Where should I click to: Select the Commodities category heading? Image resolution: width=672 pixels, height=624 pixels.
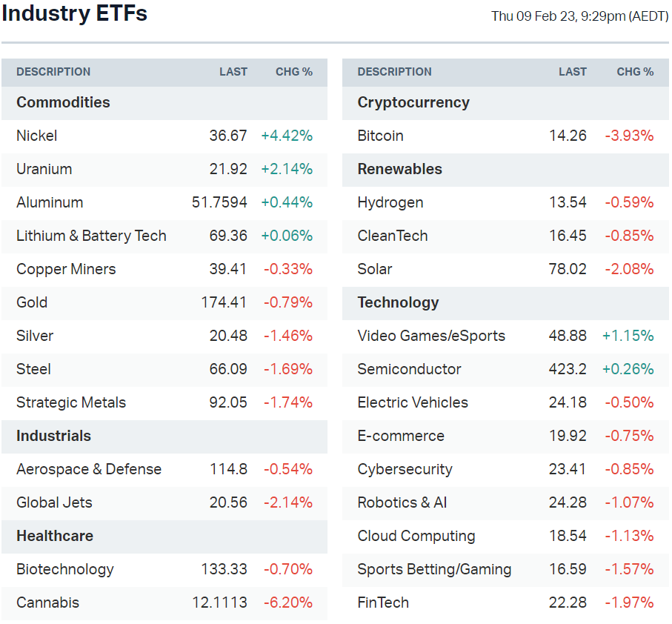point(63,102)
